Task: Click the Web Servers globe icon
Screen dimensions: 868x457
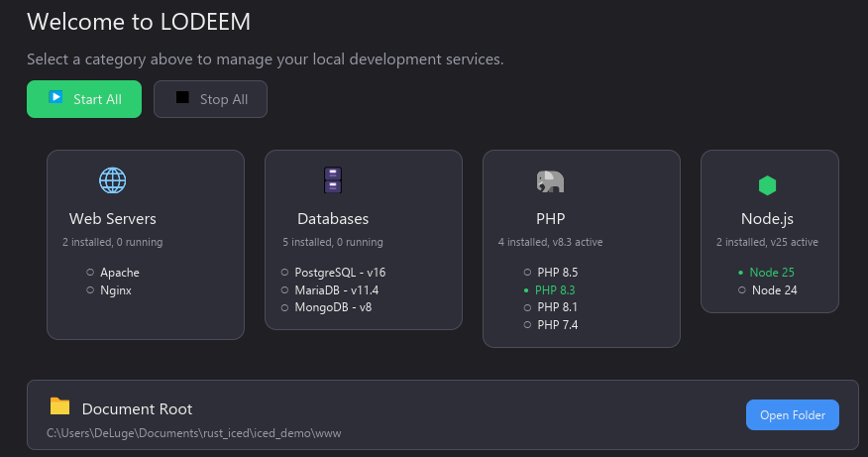Action: 113,180
